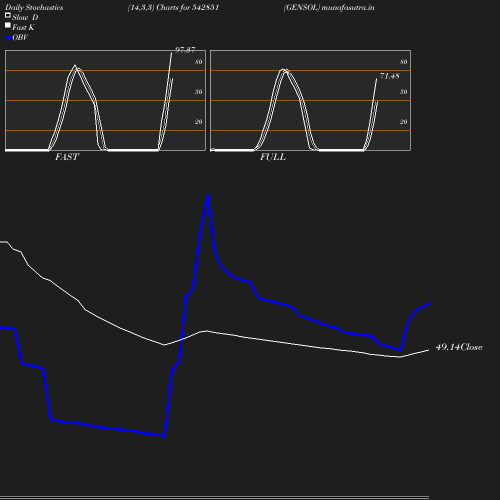Click the 49.14Close price label
Viewport: 500px width, 500px height.
point(459,347)
